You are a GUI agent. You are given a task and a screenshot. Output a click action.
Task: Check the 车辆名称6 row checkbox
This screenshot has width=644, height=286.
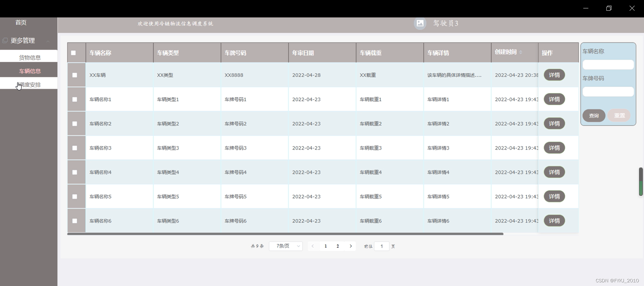pyautogui.click(x=75, y=221)
